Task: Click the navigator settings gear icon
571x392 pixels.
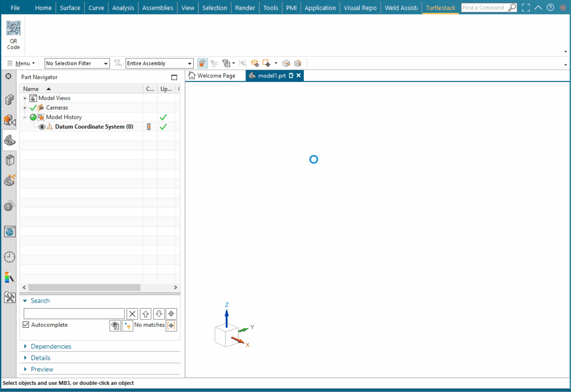Action: click(x=9, y=76)
